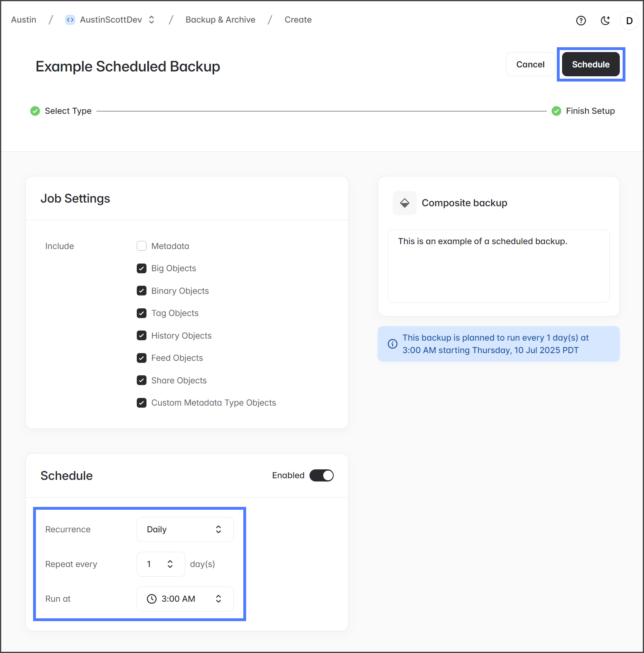Click the Composite backup type icon

[x=404, y=203]
